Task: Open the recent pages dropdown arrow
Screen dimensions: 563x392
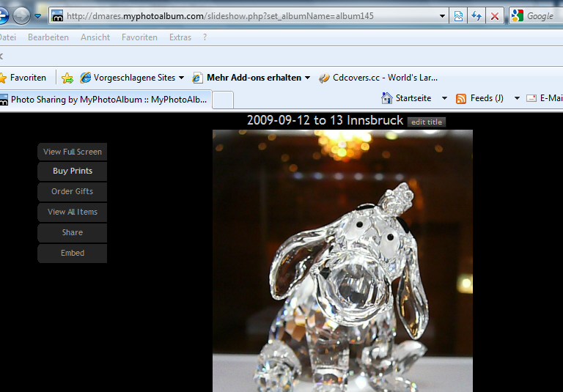Action: tap(38, 15)
